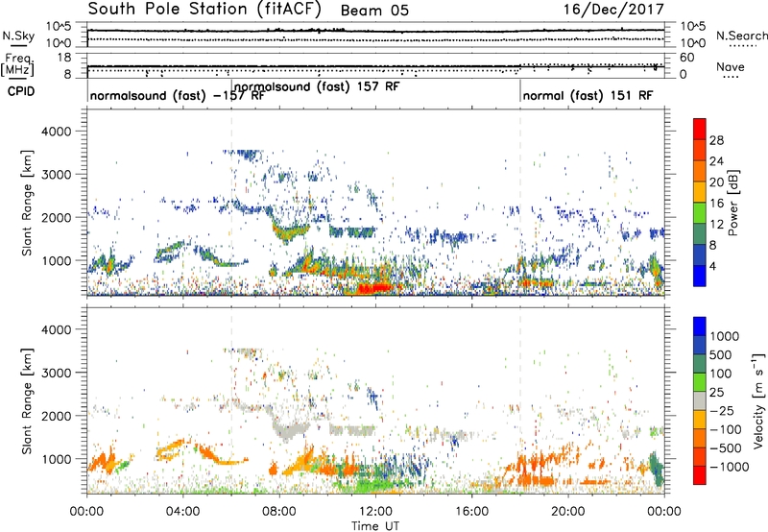Click the date "16/Dec/2017"
The width and height of the screenshot is (768, 532).
613,10
